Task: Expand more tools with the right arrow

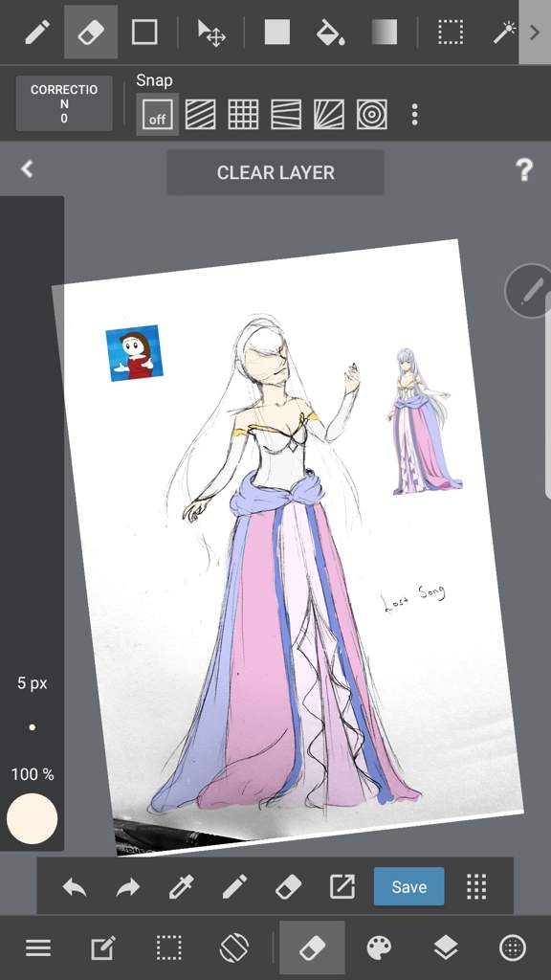Action: 535,32
